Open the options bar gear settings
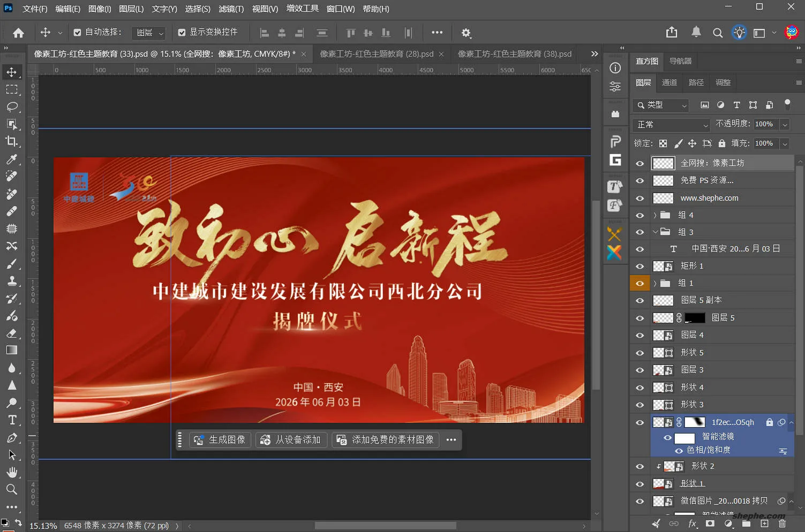Screen dimensions: 805x532 [x=466, y=33]
